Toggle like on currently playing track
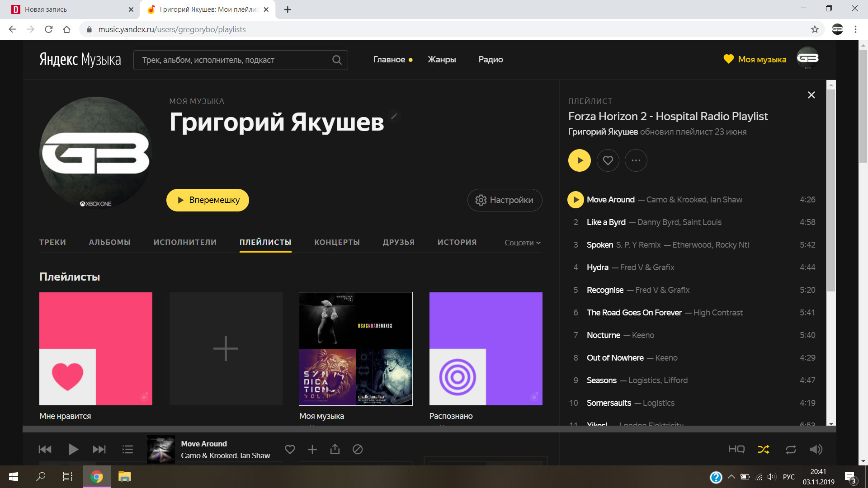The width and height of the screenshot is (868, 488). (x=290, y=449)
